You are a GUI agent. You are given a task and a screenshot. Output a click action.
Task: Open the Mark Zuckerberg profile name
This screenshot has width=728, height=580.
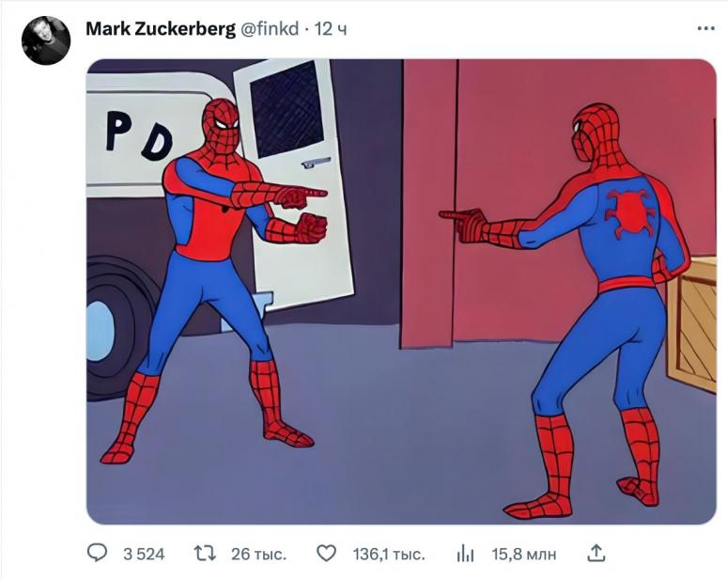point(161,29)
